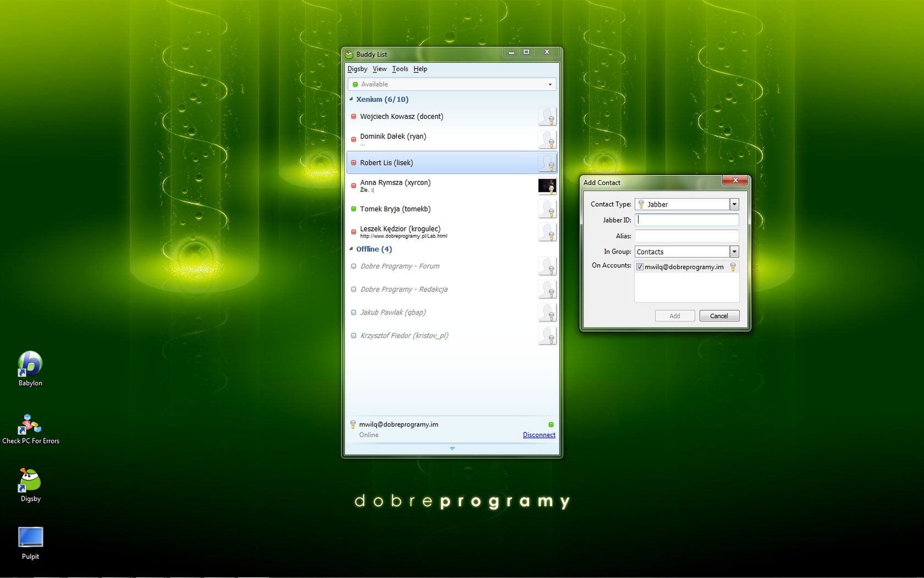Close the Add Contact dialog
Screen dimensions: 924x578
click(x=735, y=180)
